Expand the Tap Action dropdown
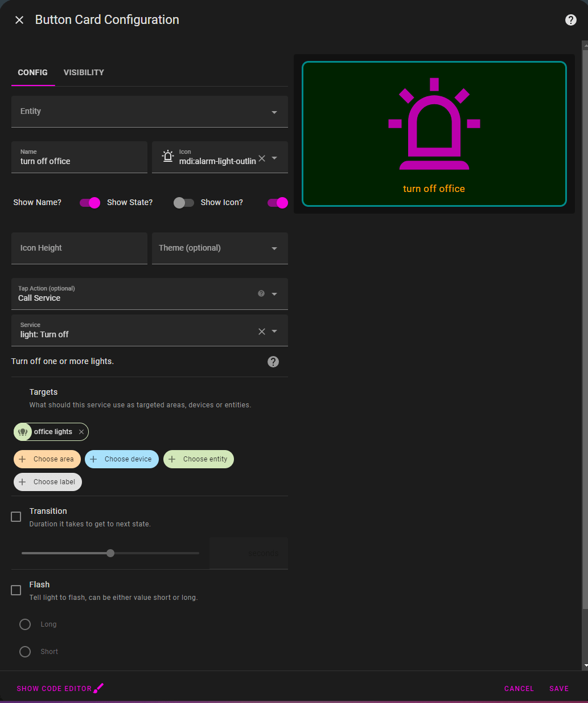Screen dimensions: 588x703 [274, 294]
